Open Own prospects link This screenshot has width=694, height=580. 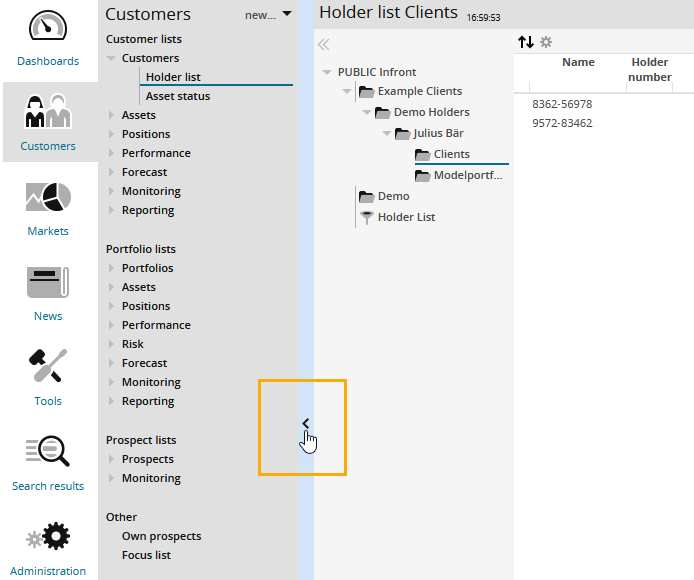coord(161,536)
